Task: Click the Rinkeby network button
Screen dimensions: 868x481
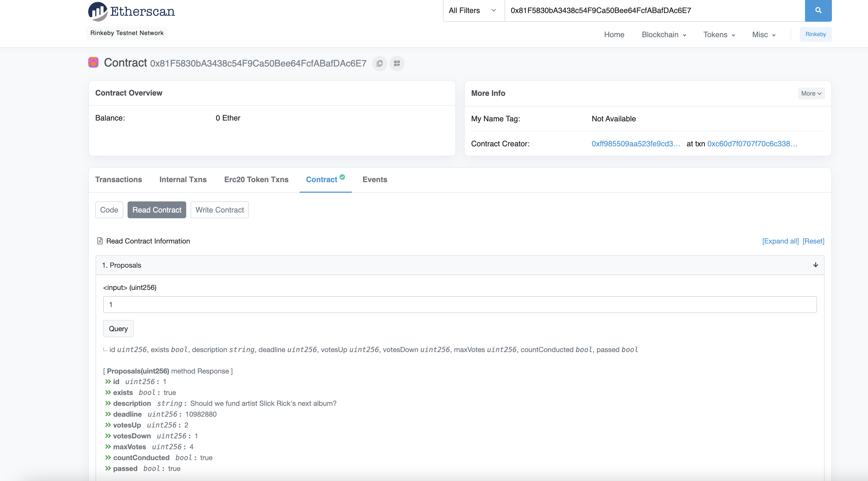Action: (815, 34)
